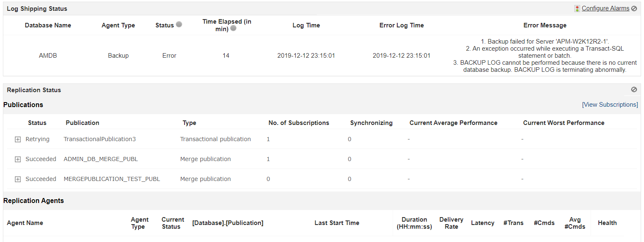
Task: Open the View Subscriptions link
Action: pyautogui.click(x=610, y=105)
